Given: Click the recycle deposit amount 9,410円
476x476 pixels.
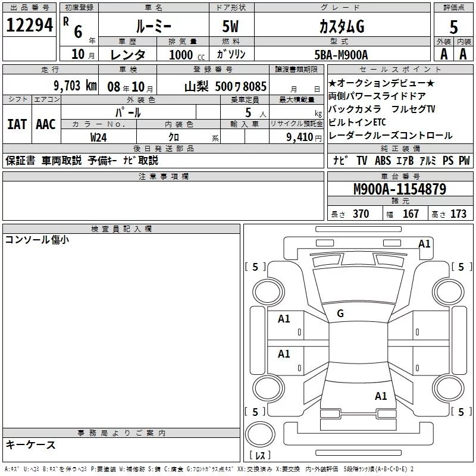Looking at the screenshot, I should (303, 137).
